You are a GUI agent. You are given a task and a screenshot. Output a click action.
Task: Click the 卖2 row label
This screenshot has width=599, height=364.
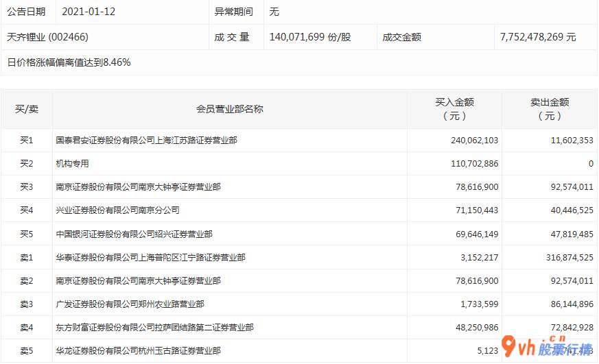[x=27, y=281]
